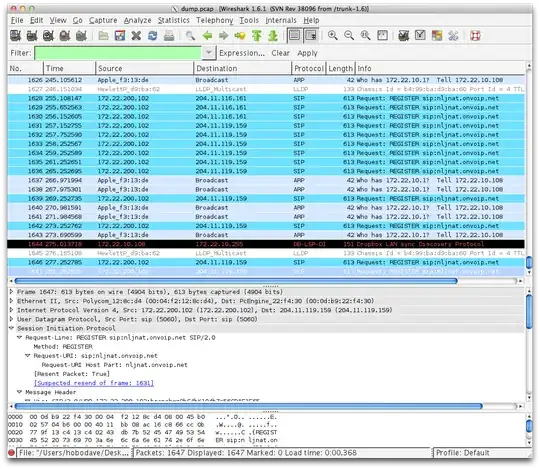Image resolution: width=540 pixels, height=469 pixels.
Task: Open a capture file icon
Action: [x=103, y=35]
